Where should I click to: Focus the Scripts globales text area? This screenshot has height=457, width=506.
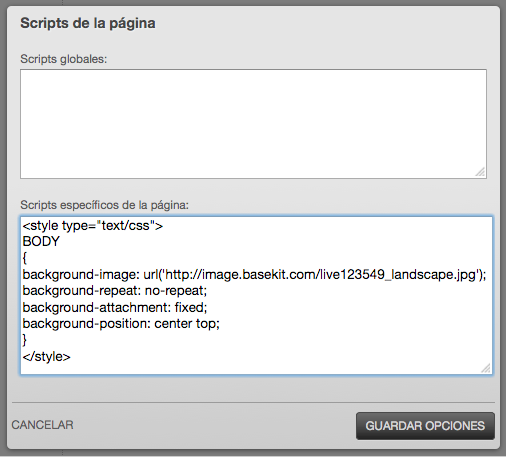tap(253, 124)
